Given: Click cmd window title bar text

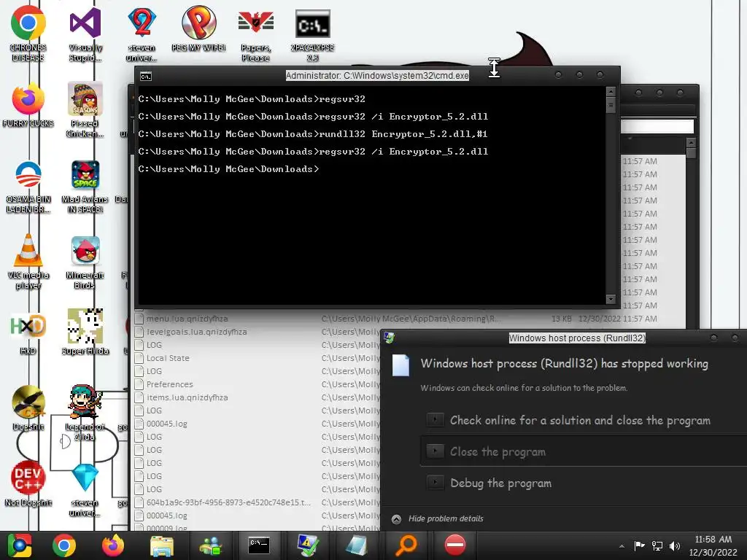Looking at the screenshot, I should point(377,76).
